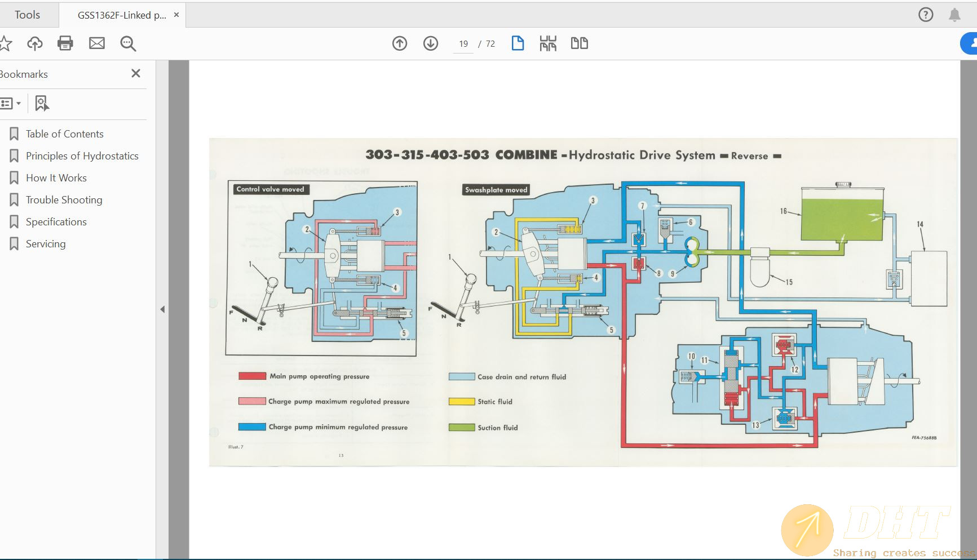Select the GSS1362F-Linked document tab
Screen dimensions: 977x560
click(x=122, y=15)
